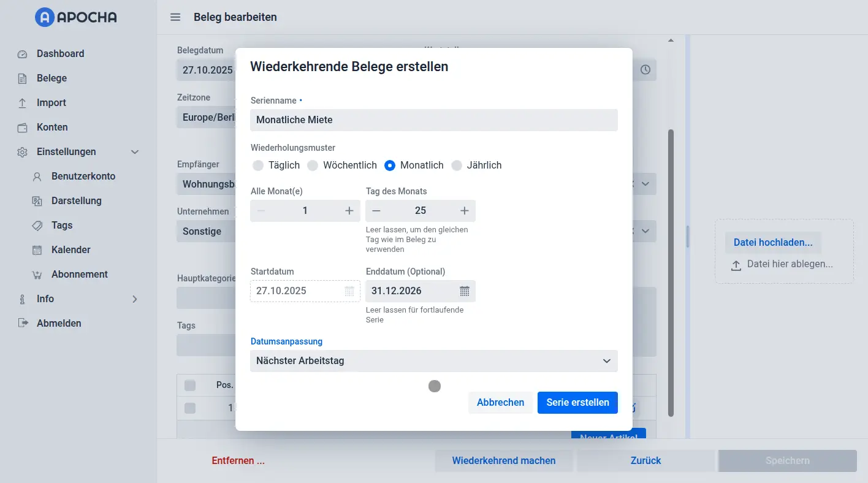Click the form's vertical scrollbar
Viewport: 868px width, 483px height.
(x=671, y=270)
